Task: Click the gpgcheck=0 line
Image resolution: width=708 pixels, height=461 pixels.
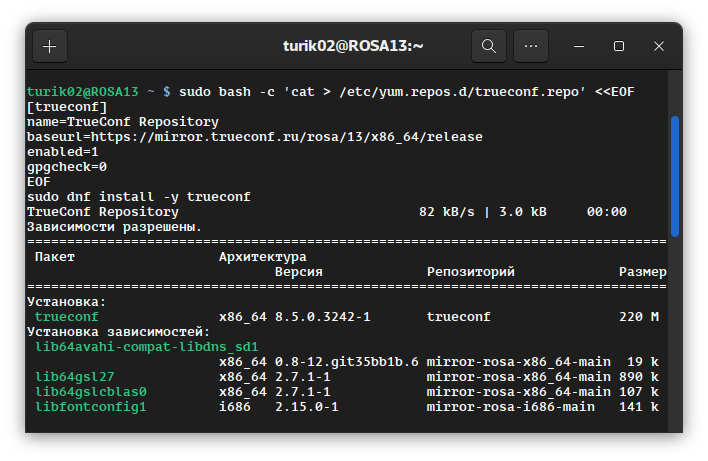Action: pyautogui.click(x=67, y=167)
